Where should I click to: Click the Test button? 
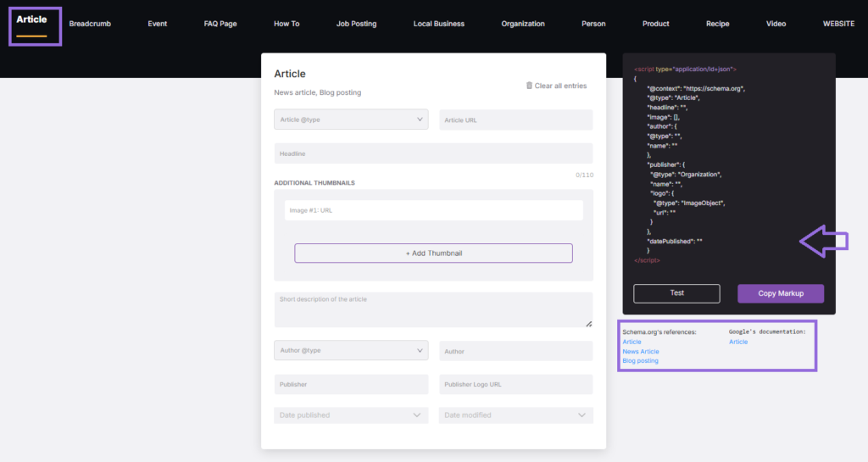coord(676,293)
